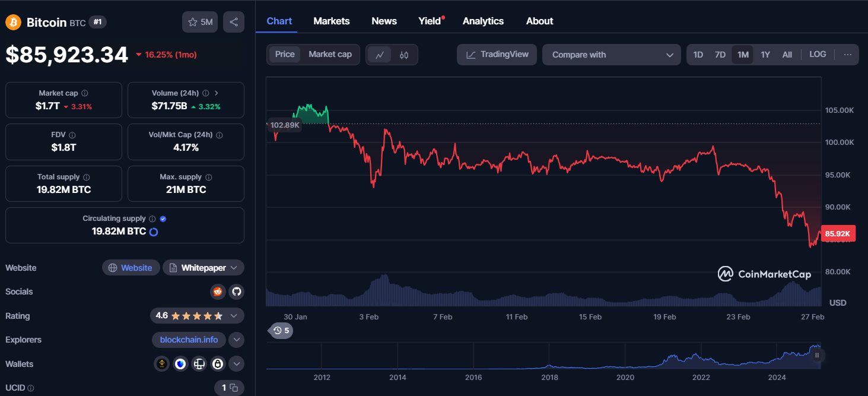The height and width of the screenshot is (396, 868).
Task: Visit the Bitcoin Website link
Action: click(131, 268)
